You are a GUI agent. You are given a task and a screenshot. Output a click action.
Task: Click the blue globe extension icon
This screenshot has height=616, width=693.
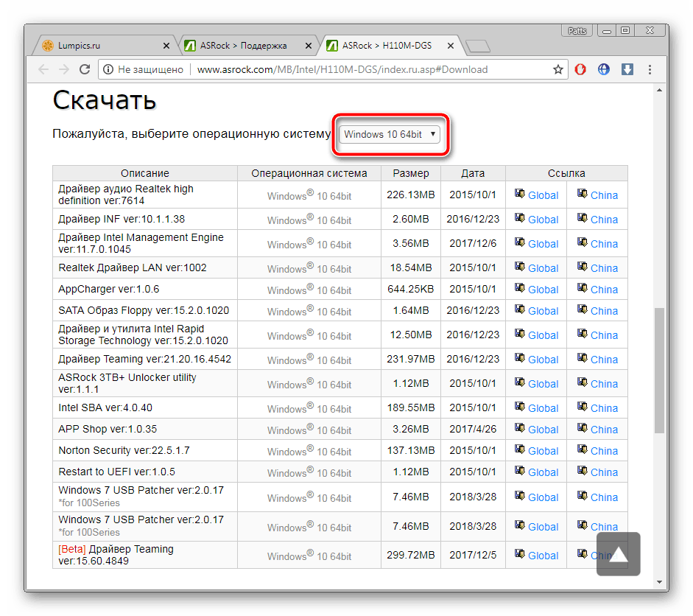pos(604,69)
